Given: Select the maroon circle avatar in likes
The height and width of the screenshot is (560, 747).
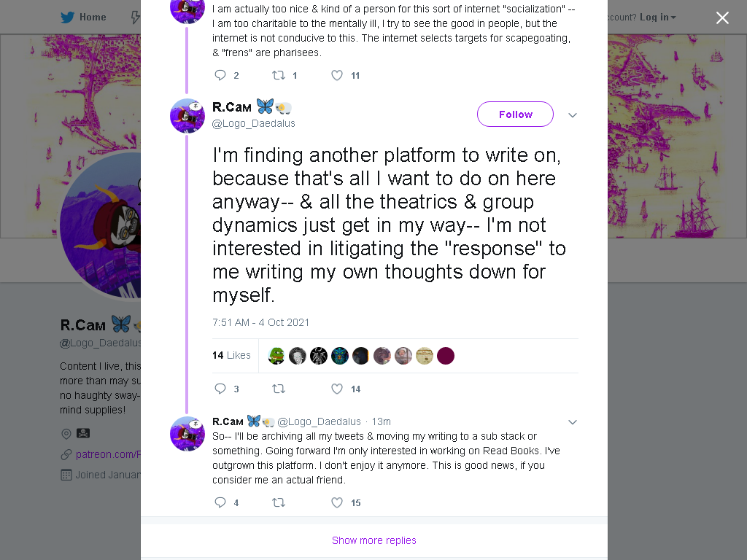Looking at the screenshot, I should click(446, 356).
